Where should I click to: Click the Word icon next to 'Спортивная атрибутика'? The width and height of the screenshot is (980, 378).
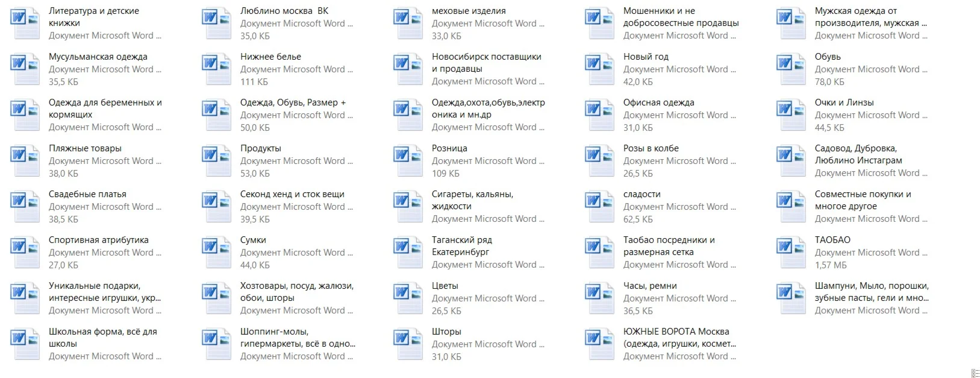coord(25,253)
